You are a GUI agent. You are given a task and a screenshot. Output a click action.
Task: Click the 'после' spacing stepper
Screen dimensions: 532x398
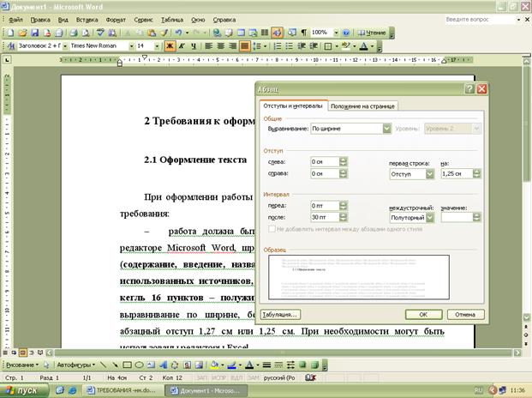344,218
